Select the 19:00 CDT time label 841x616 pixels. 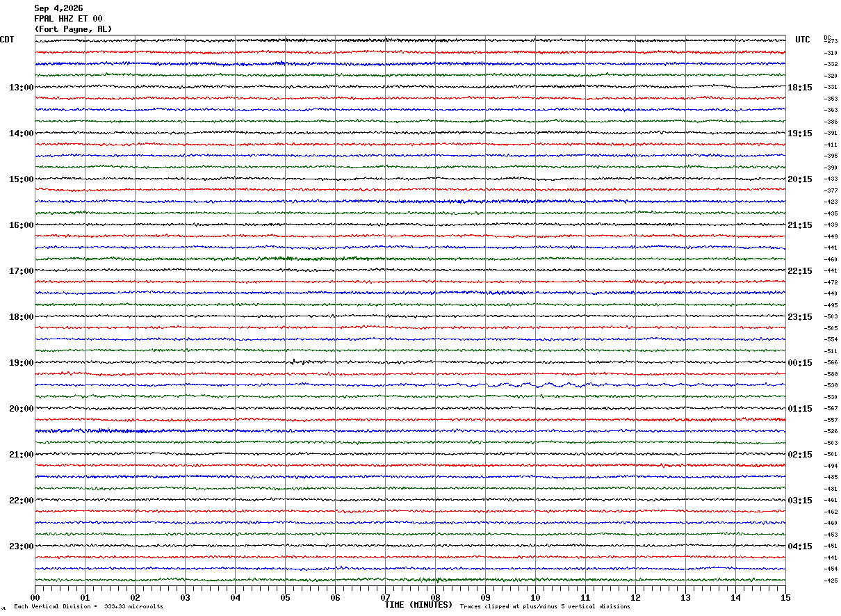coord(21,363)
